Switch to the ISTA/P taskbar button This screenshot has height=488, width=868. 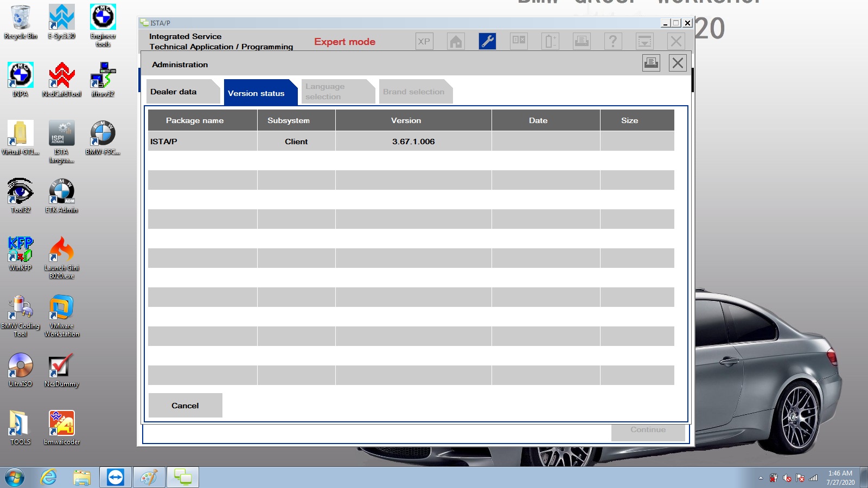pos(182,478)
